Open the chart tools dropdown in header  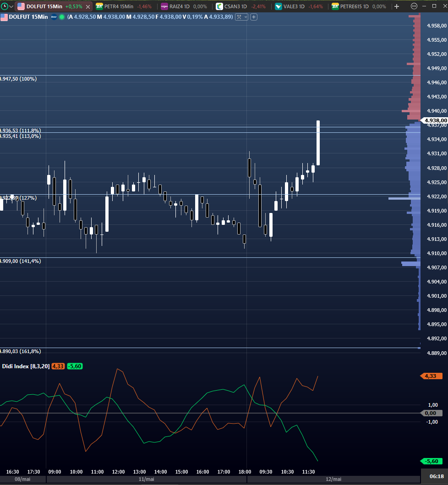coord(241,17)
